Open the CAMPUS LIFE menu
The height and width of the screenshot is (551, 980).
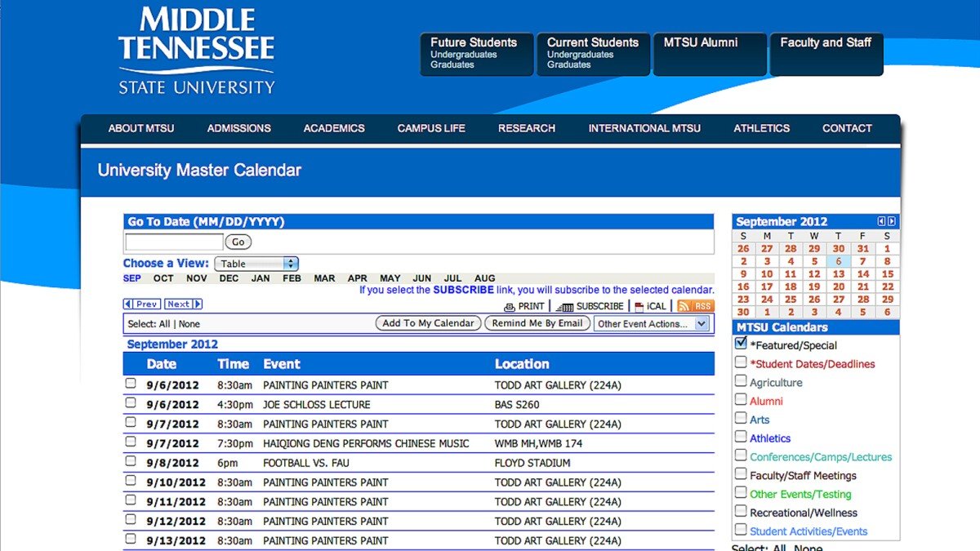(x=431, y=128)
